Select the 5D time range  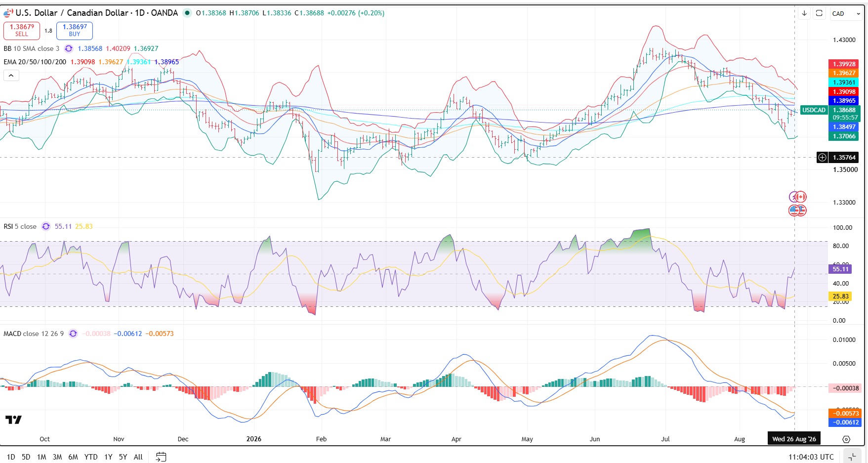tap(26, 457)
